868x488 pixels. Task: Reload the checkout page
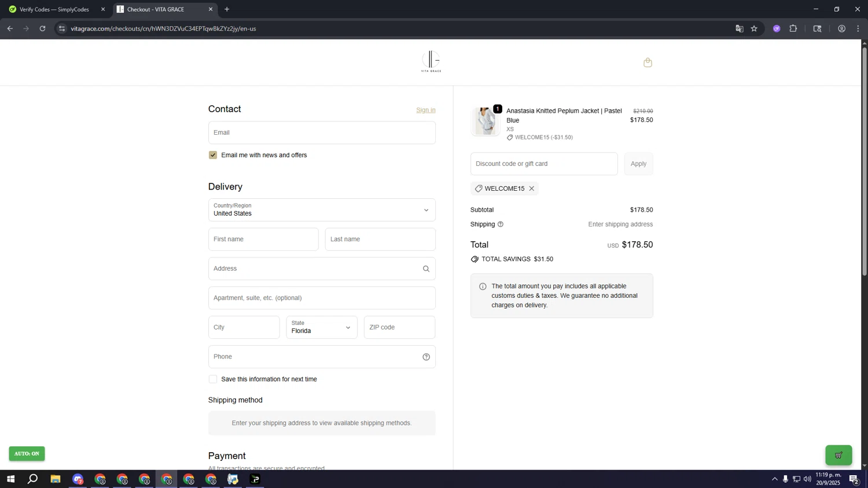42,28
